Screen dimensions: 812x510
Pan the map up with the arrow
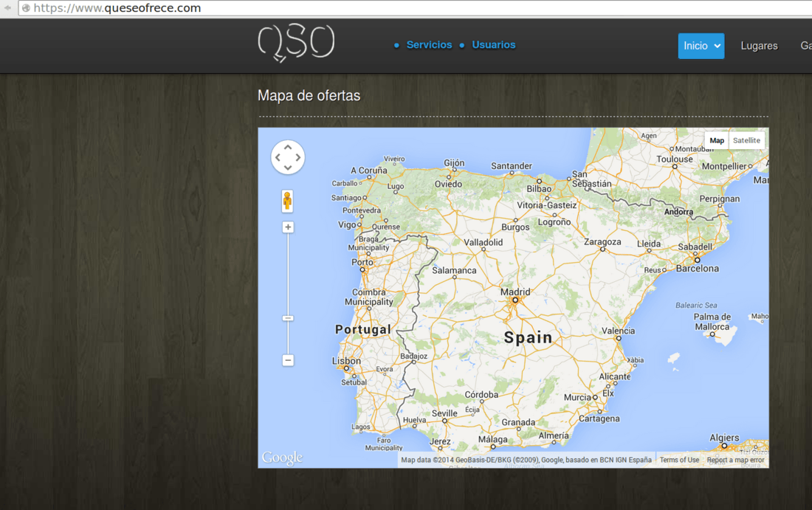[288, 148]
